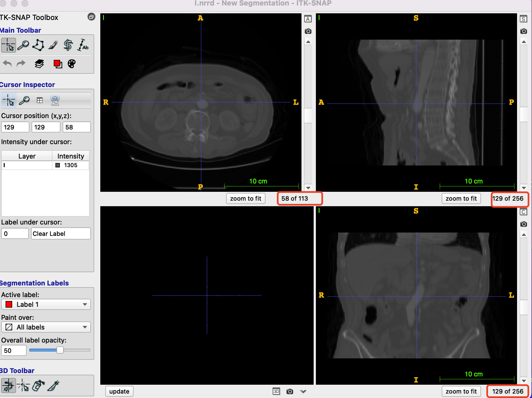Click the Overall label opacity slider handle
532x398 pixels.
click(60, 350)
